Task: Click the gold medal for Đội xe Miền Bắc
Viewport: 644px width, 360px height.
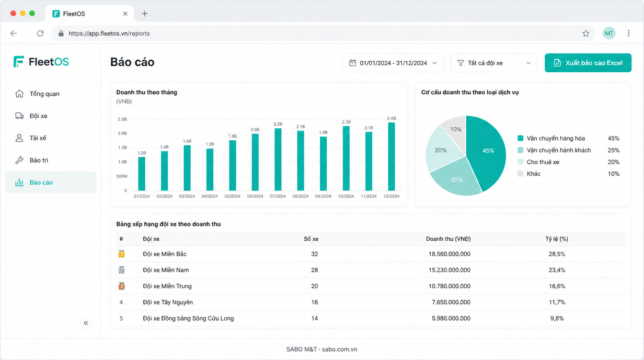Action: 122,254
